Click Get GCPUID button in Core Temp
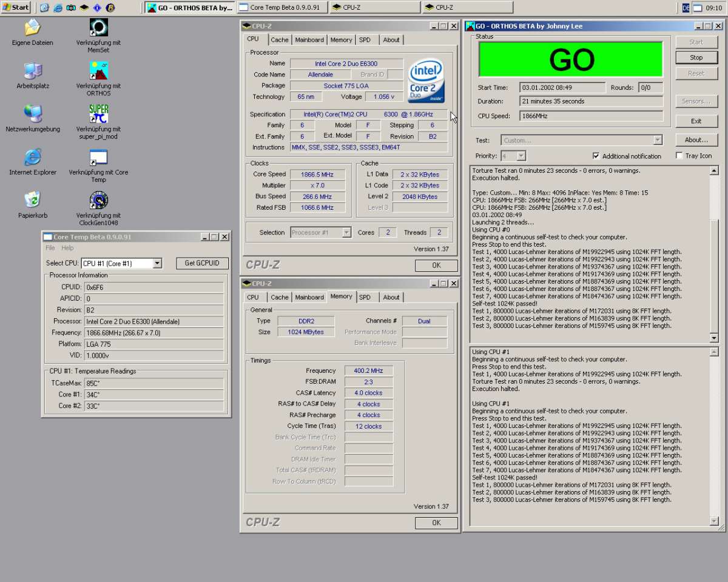 tap(203, 263)
